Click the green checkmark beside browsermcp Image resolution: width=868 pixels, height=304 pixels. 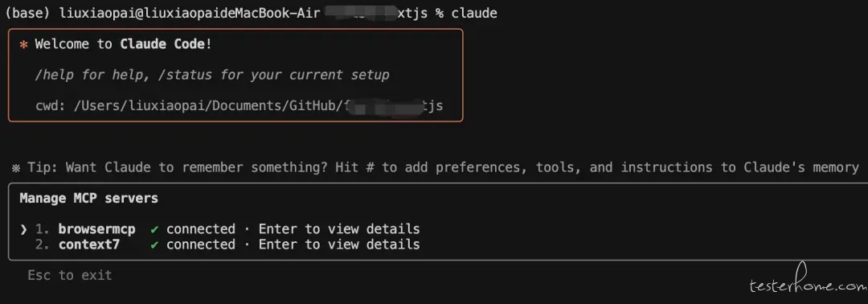coord(154,229)
